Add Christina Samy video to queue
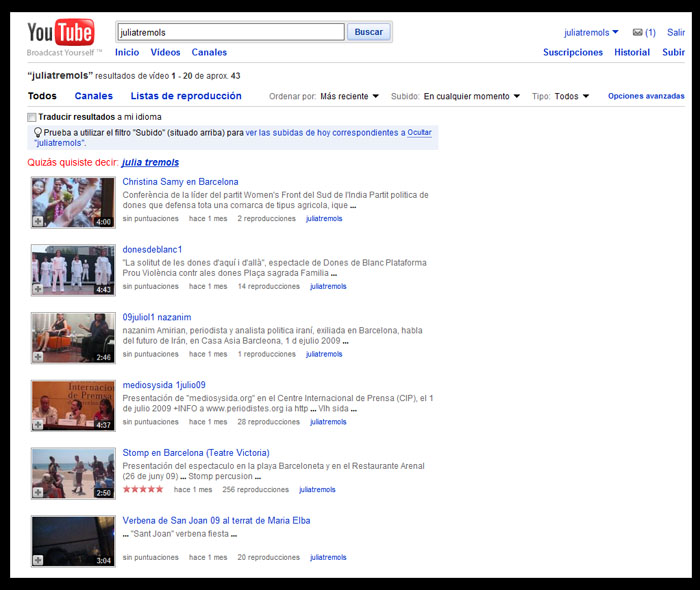The height and width of the screenshot is (590, 700). click(38, 221)
